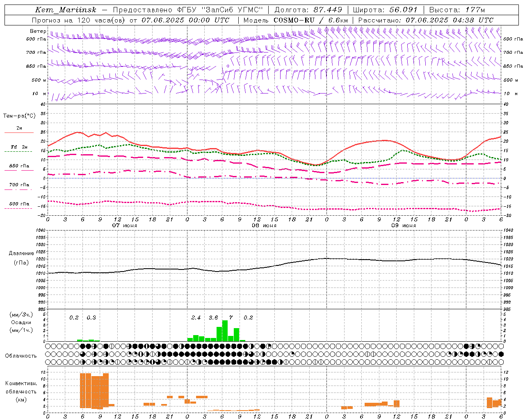Click the Тем-ра(°C) temperature panel label

pos(19,116)
